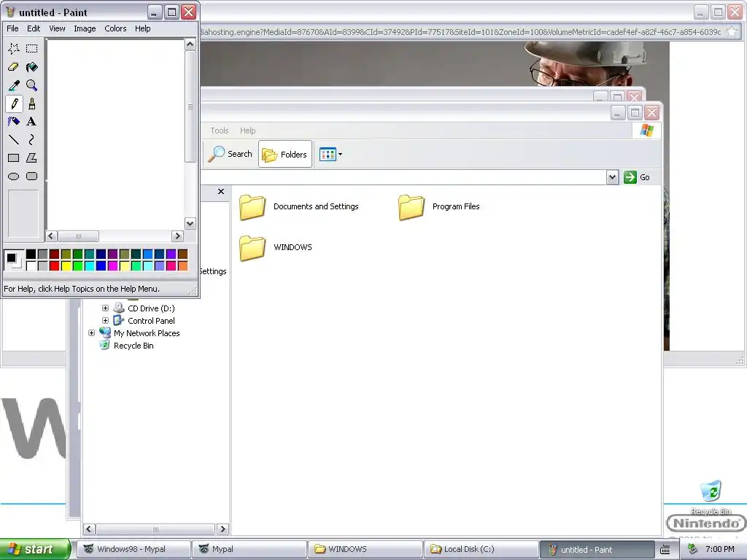This screenshot has height=560, width=747.
Task: Toggle the Folders pane button in Explorer
Action: [285, 154]
